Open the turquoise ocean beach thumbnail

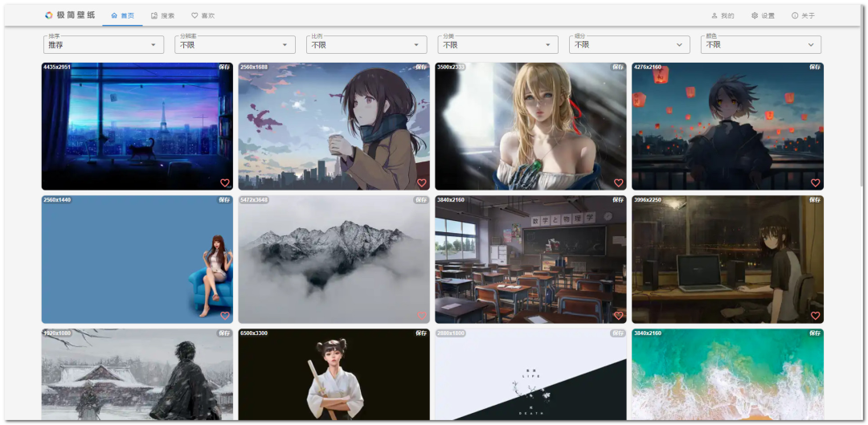click(x=727, y=374)
